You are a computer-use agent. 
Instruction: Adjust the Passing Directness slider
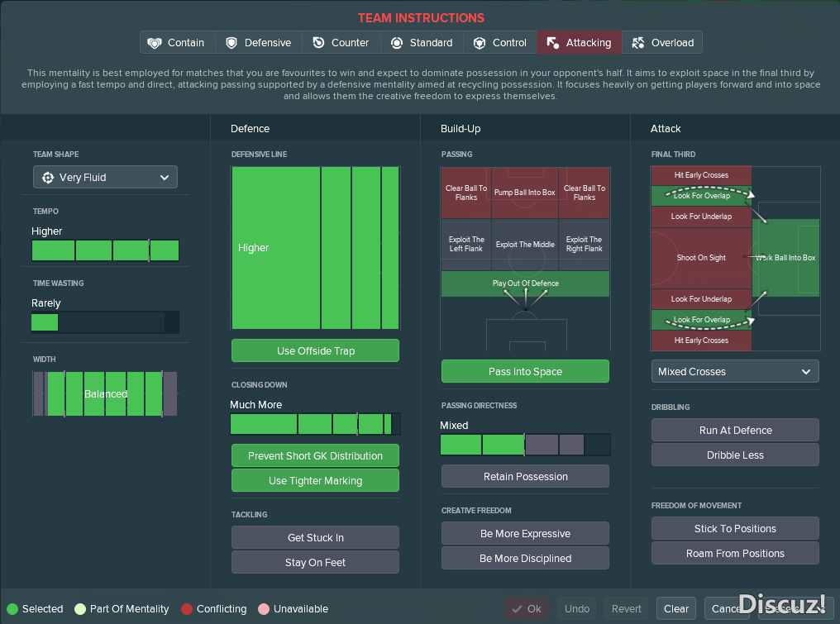click(525, 445)
